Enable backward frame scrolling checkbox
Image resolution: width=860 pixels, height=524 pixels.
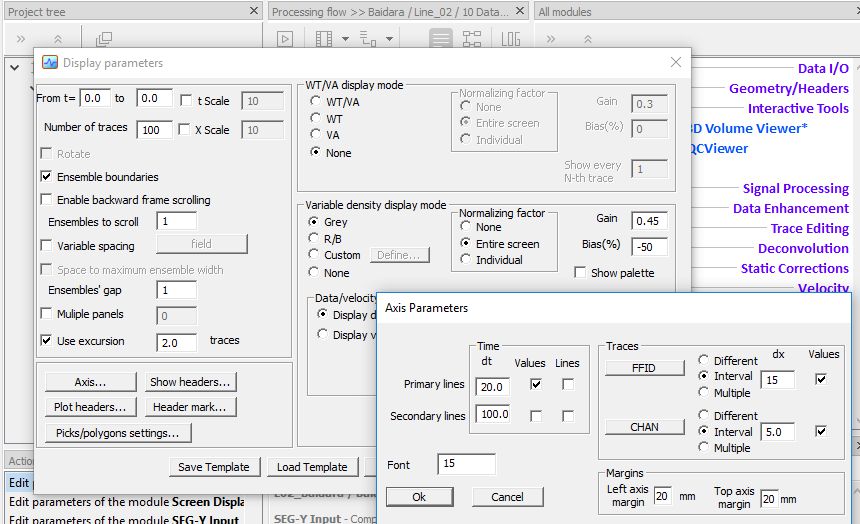(x=47, y=200)
